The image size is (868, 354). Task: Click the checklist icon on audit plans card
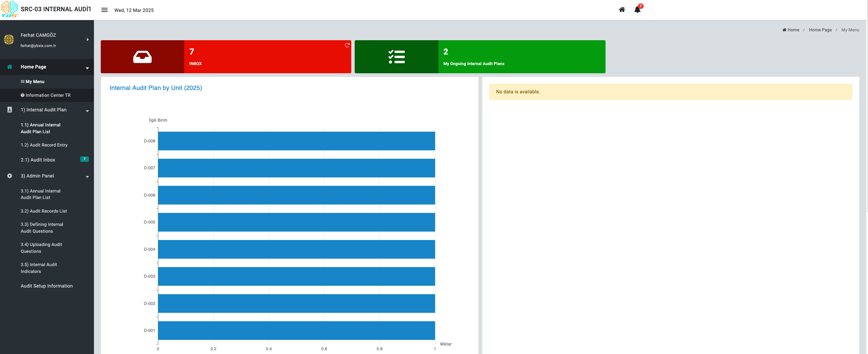coord(396,57)
